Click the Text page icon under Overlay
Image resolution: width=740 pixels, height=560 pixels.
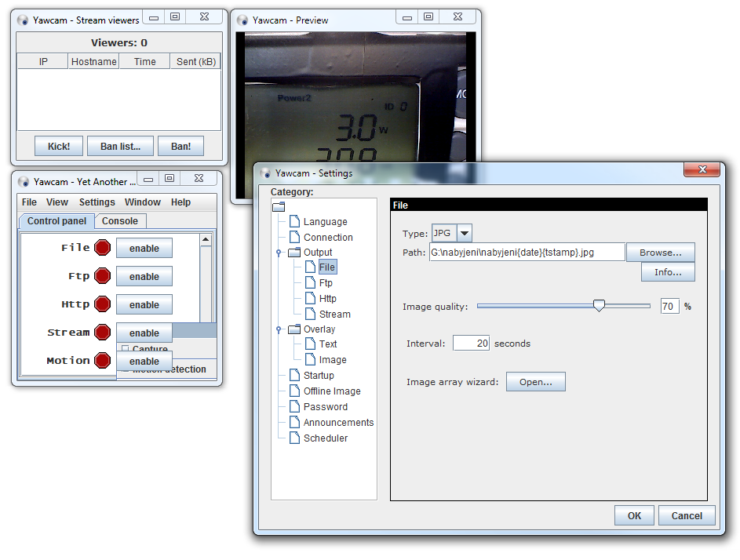coord(310,344)
